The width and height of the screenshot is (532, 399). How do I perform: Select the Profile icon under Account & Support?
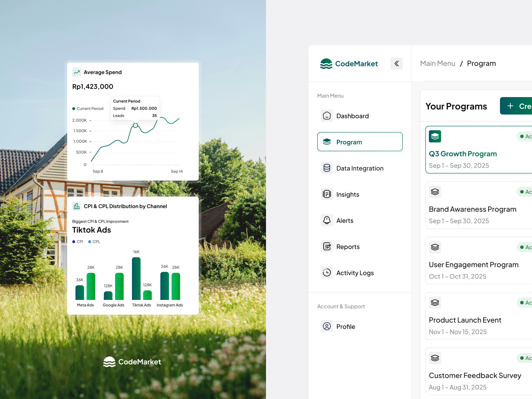(327, 326)
